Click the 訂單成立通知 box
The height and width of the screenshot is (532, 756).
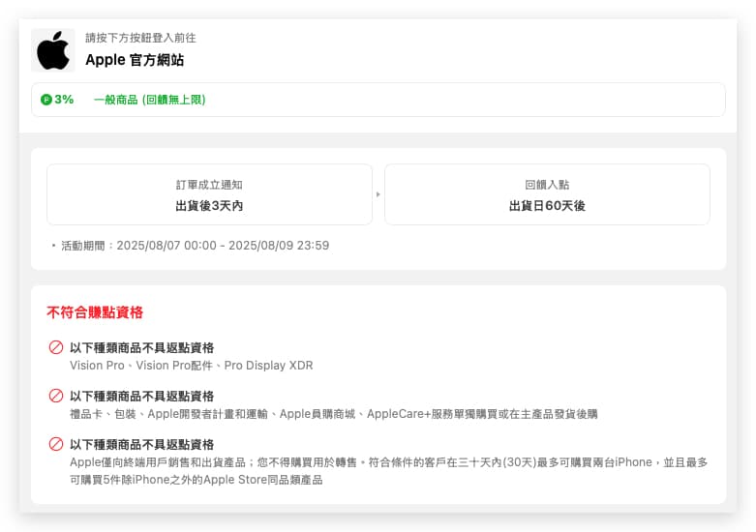(x=209, y=194)
